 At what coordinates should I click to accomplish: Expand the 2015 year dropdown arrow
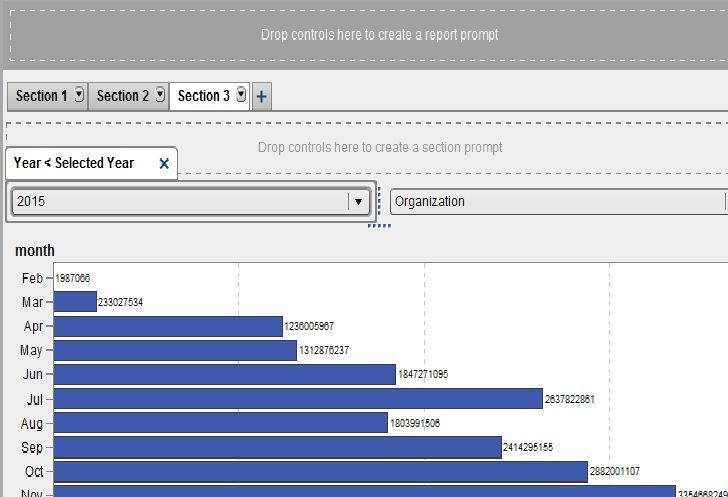[x=358, y=201]
